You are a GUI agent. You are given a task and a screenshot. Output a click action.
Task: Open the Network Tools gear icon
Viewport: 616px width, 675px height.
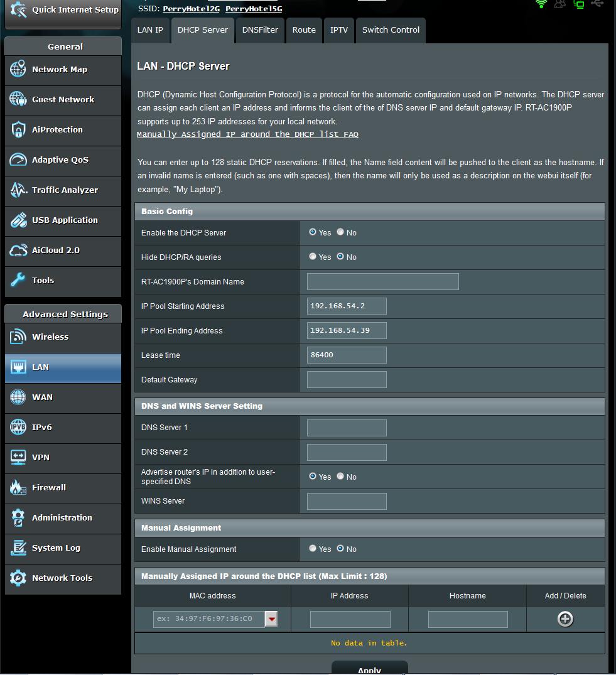18,578
